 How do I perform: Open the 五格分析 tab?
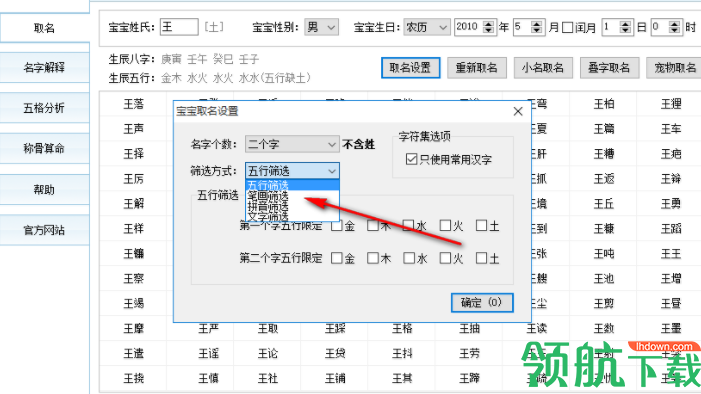point(44,108)
